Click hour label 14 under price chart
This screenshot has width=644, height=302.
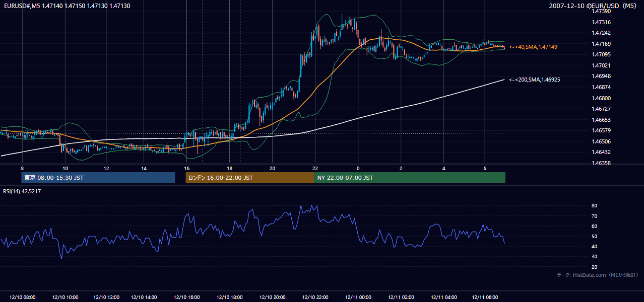(144, 168)
